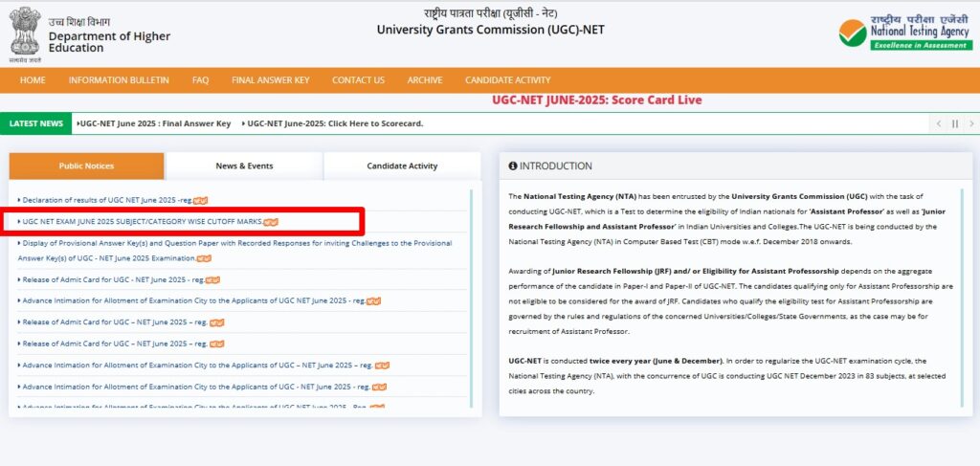Open ARCHIVE menu item

tap(425, 80)
